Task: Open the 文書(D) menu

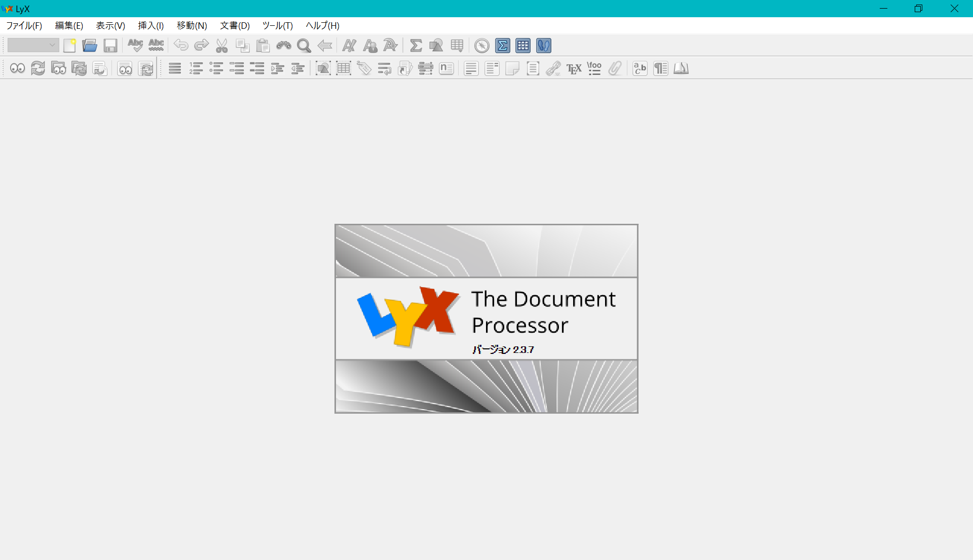Action: [235, 25]
